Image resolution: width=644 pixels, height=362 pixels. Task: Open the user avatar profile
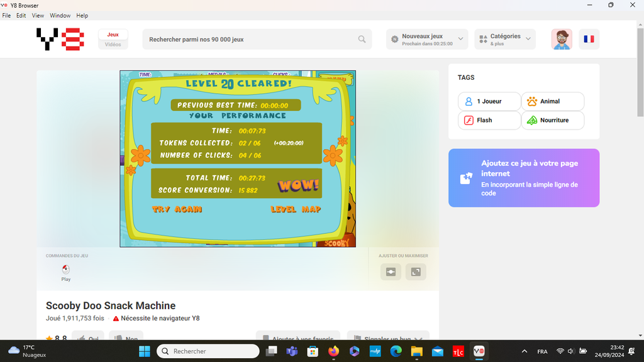click(x=562, y=39)
